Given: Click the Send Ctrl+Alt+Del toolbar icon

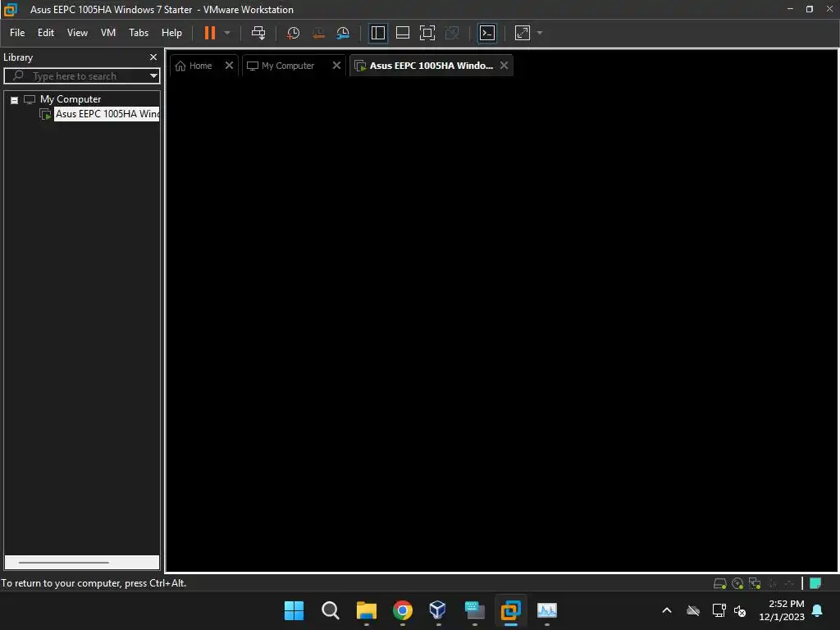Looking at the screenshot, I should [x=258, y=33].
